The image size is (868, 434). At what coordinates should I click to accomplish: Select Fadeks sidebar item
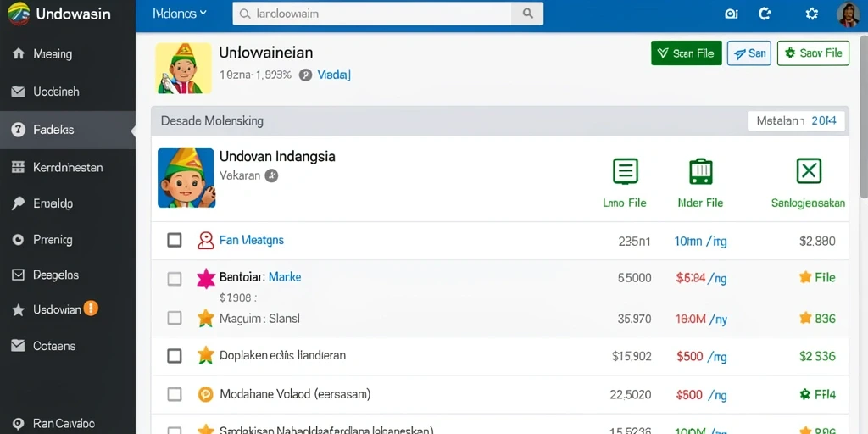click(68, 130)
